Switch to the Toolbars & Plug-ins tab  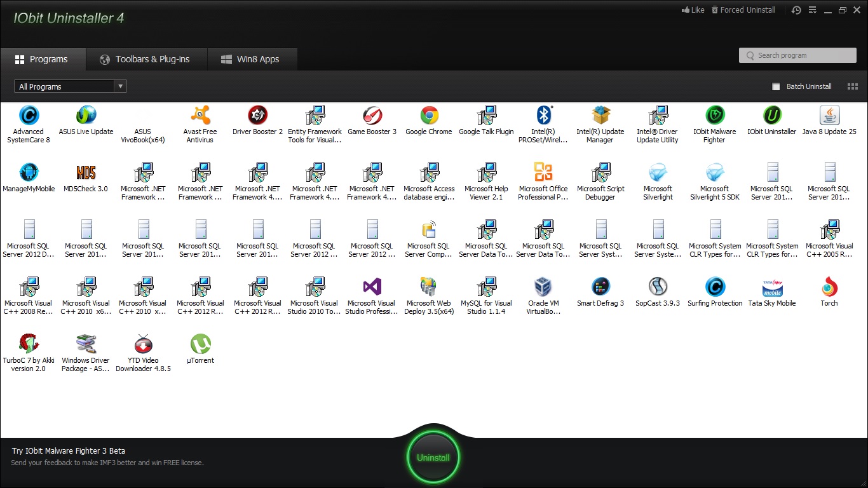145,59
